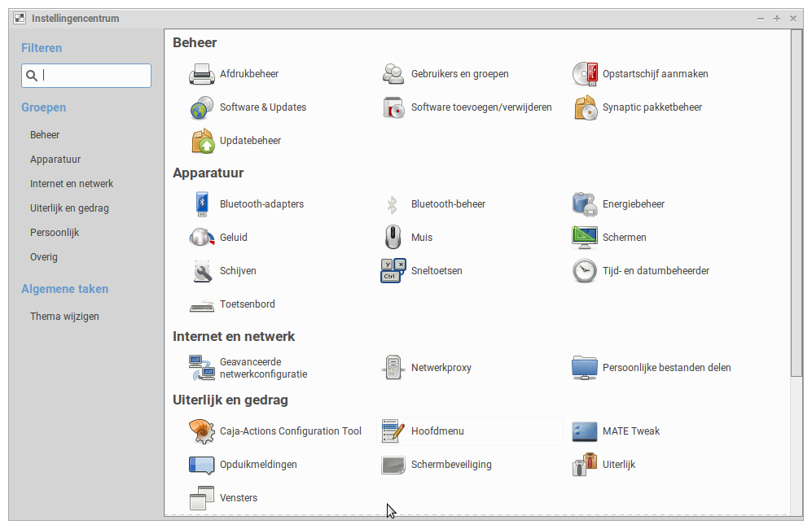Click the vertical scrollbar thumb
Screen dimensions: 812x529
point(796,203)
